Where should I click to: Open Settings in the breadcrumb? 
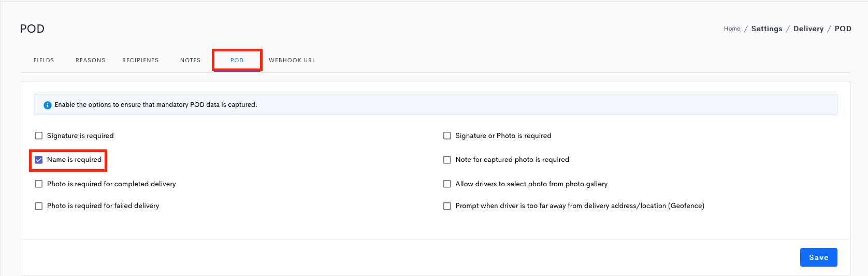click(x=767, y=29)
